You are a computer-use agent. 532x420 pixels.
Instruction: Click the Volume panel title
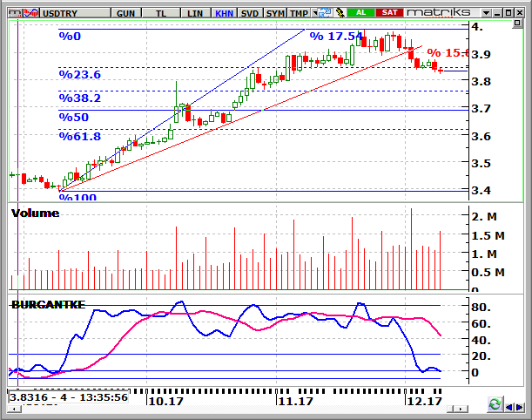(36, 213)
